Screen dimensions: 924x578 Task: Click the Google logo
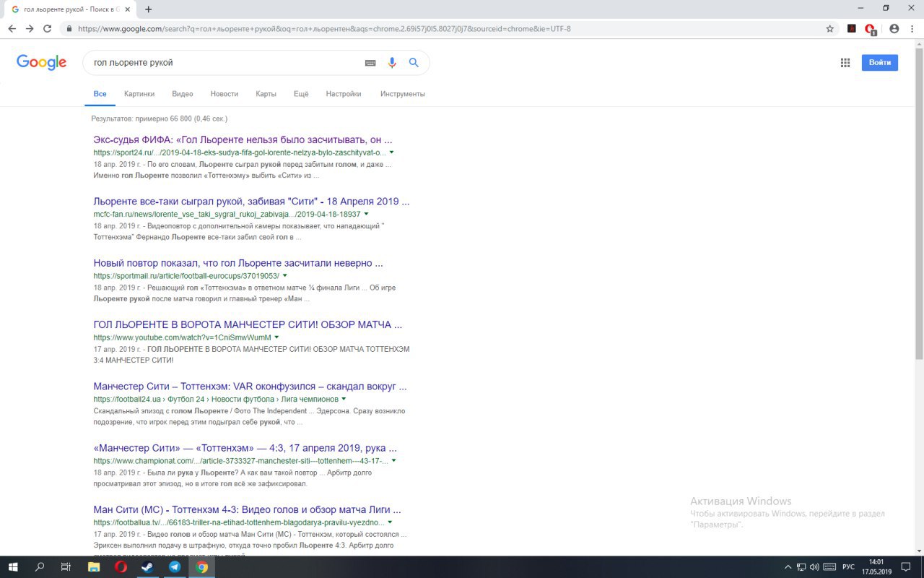point(42,62)
